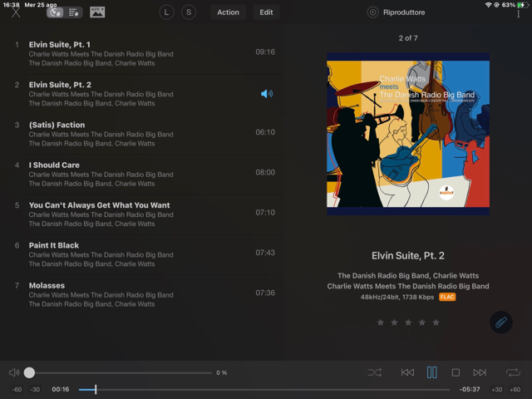Rewind 60 seconds with -60

(17, 390)
